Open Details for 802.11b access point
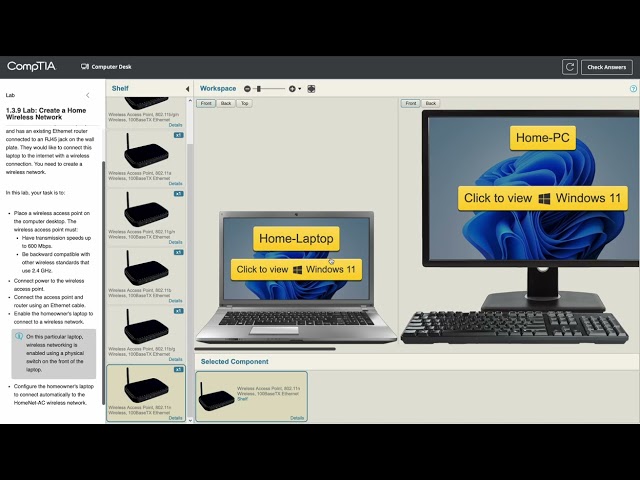The height and width of the screenshot is (480, 640). click(176, 301)
